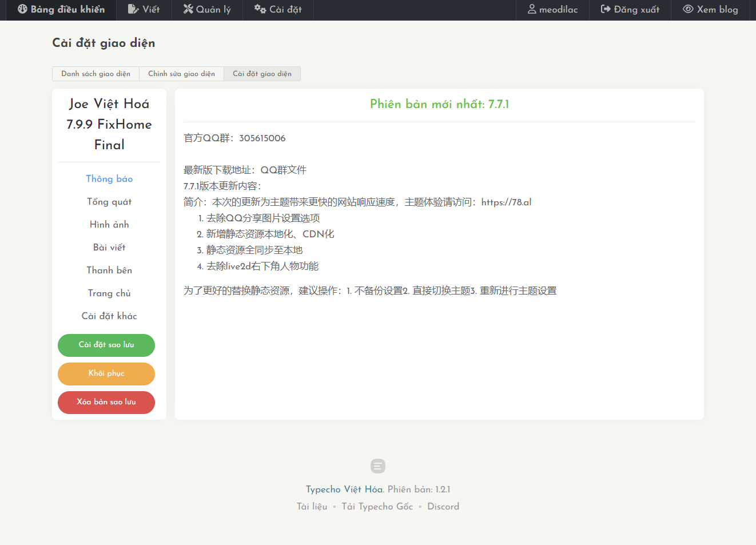Screen dimensions: 756x545
Task: Switch to Chỉnh sửa giao diện tab
Action: (182, 74)
